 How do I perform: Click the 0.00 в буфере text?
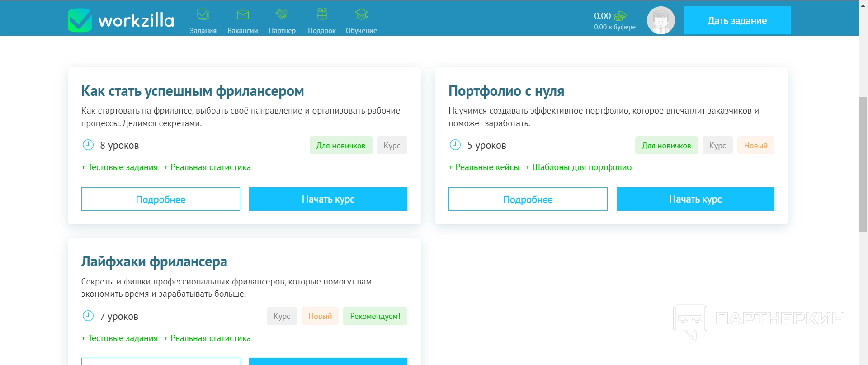point(615,27)
